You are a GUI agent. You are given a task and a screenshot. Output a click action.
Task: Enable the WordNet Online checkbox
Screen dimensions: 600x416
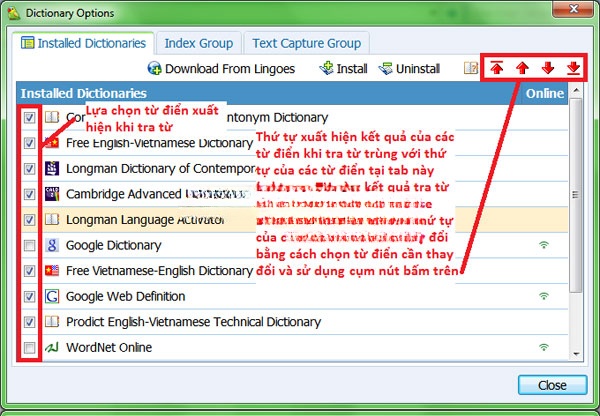tap(29, 347)
